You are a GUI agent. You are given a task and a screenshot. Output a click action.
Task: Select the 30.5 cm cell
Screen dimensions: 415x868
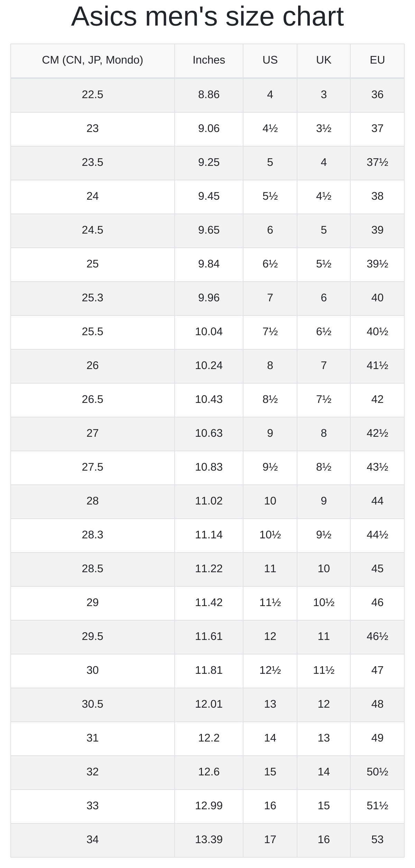tap(93, 705)
